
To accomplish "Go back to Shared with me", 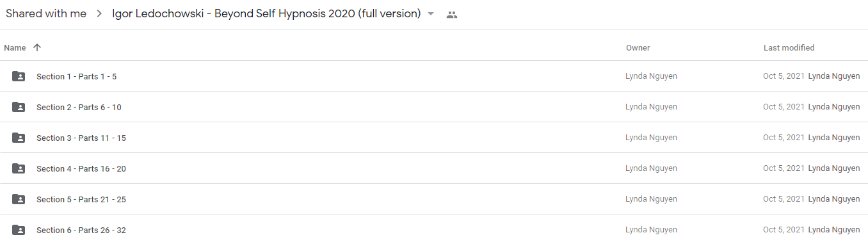I will tap(46, 13).
